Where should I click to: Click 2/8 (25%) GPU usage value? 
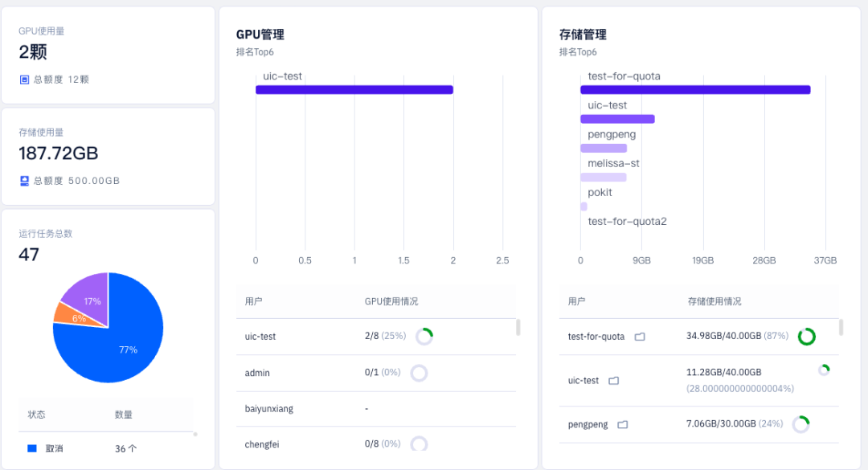[x=385, y=336]
